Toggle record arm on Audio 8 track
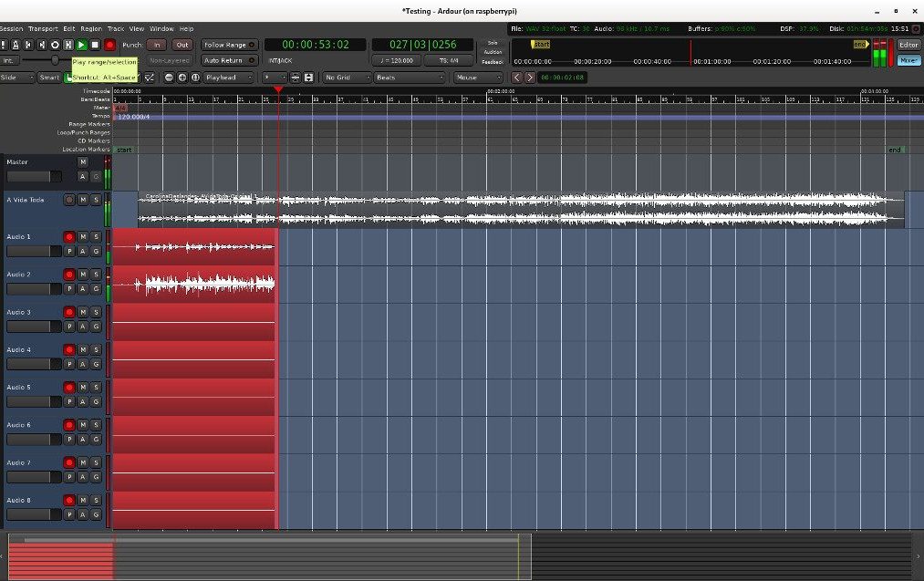This screenshot has width=924, height=581. (69, 500)
